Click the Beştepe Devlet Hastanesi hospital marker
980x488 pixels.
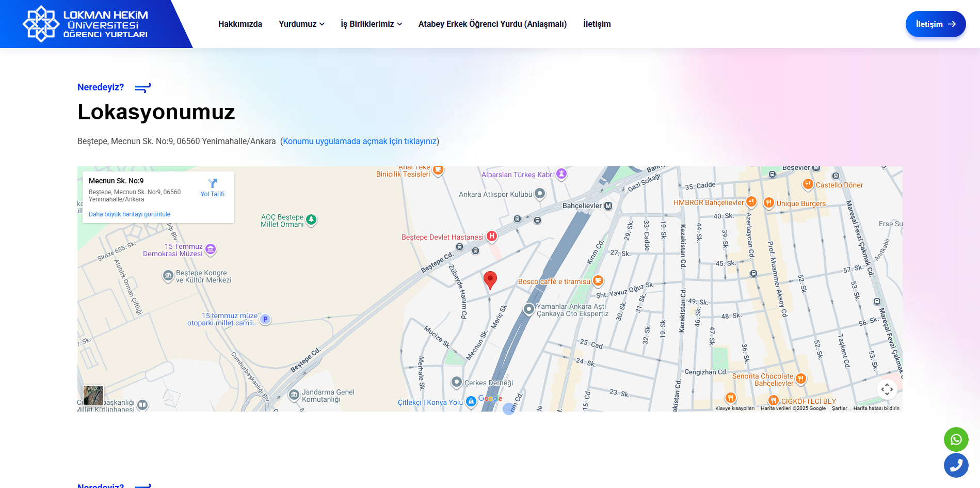click(x=492, y=237)
